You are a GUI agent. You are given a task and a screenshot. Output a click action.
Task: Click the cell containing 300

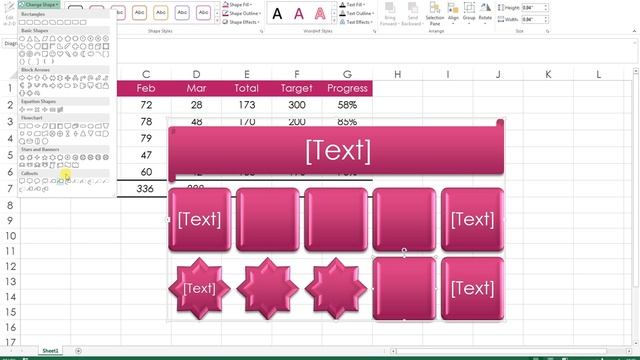pyautogui.click(x=297, y=105)
